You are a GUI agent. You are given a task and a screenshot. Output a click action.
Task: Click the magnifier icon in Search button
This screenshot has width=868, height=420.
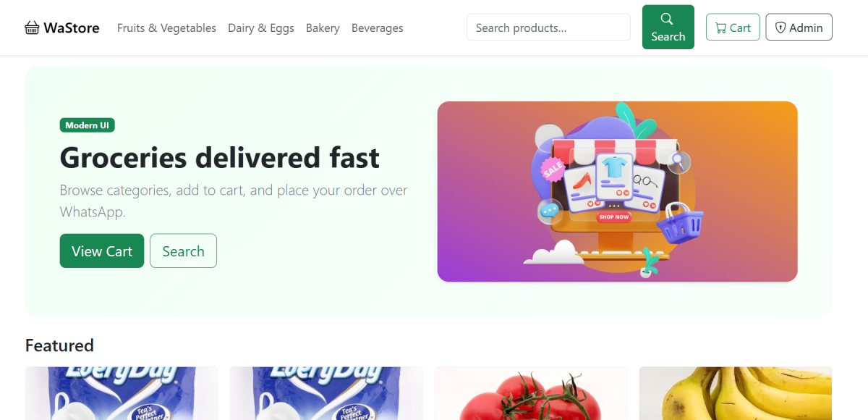pyautogui.click(x=667, y=19)
